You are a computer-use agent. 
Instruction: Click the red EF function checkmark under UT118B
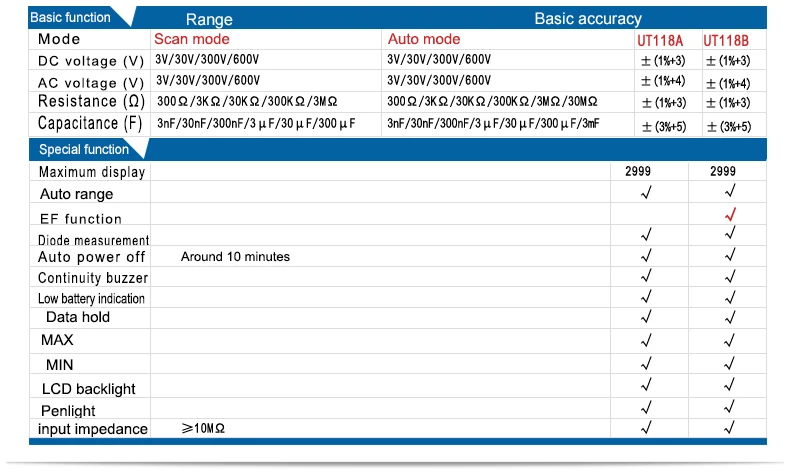tap(730, 215)
